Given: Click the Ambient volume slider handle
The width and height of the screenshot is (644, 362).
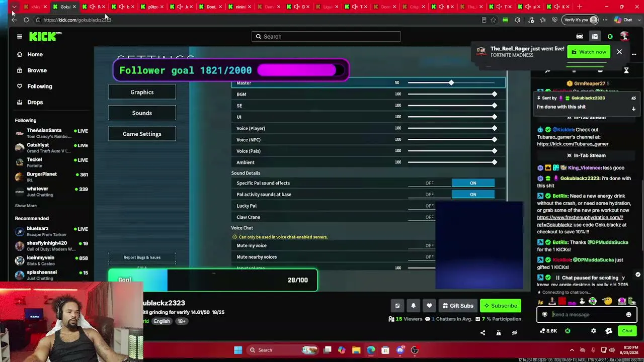Looking at the screenshot, I should tap(495, 162).
